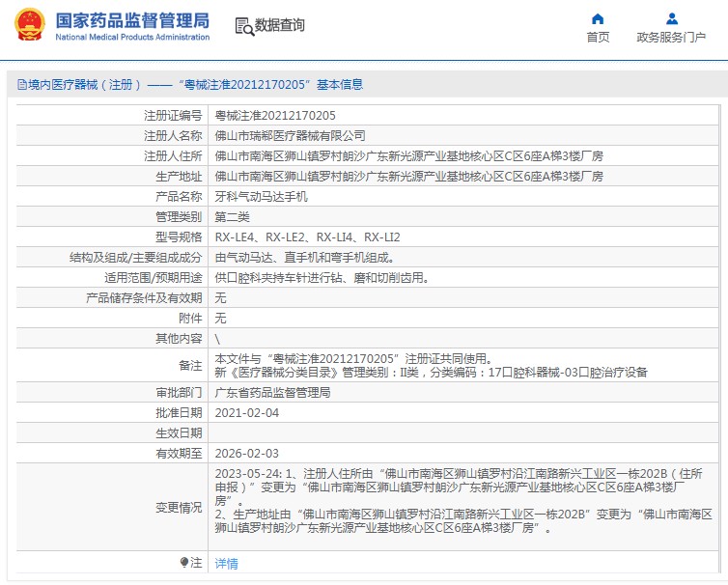Click the 备注 remark text
The image size is (728, 585).
pyautogui.click(x=431, y=366)
